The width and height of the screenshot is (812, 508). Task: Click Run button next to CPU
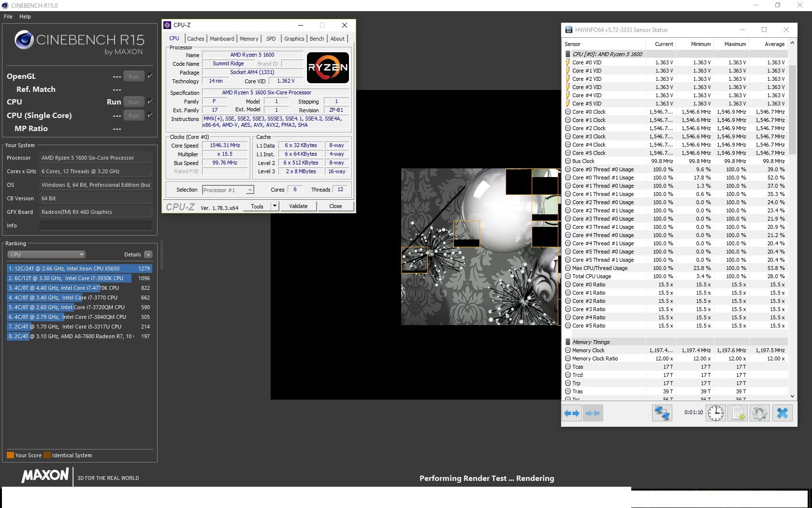(133, 102)
